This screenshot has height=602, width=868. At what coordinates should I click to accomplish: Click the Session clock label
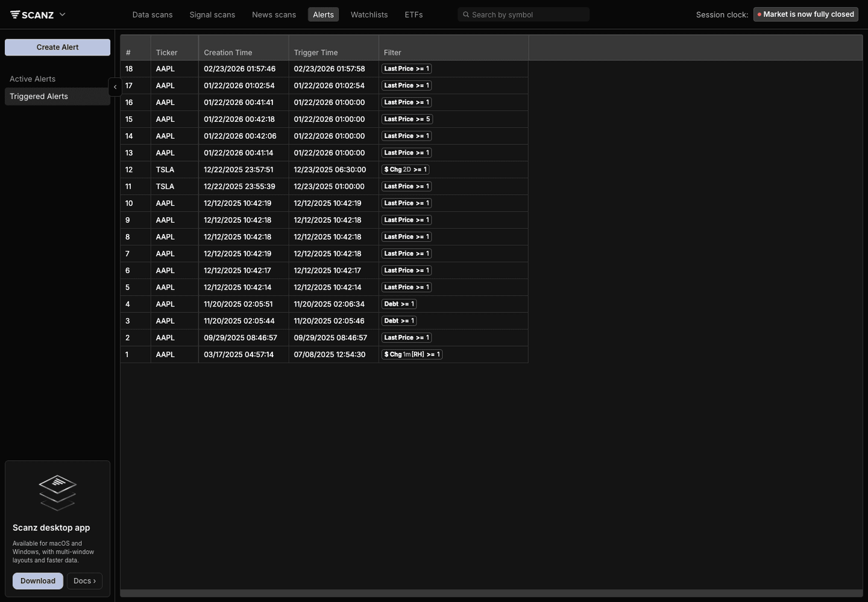coord(722,14)
